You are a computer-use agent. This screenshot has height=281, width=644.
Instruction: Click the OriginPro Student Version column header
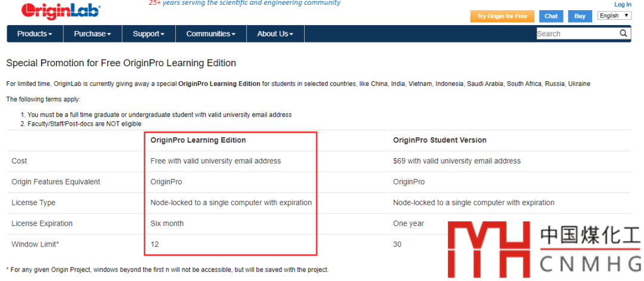439,140
